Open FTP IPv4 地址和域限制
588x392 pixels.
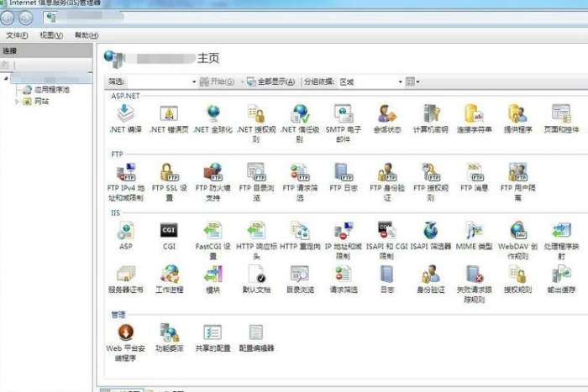tap(126, 182)
